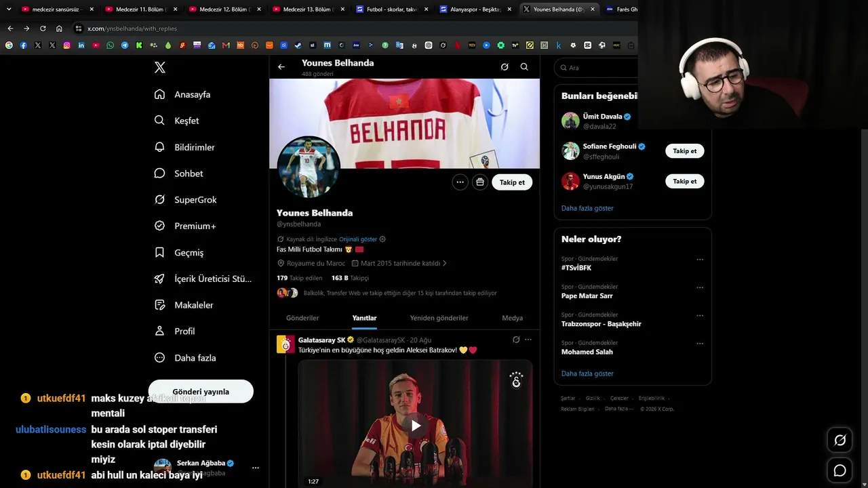Open the Makaleler icon in sidebar
The image size is (868, 488).
tap(159, 305)
